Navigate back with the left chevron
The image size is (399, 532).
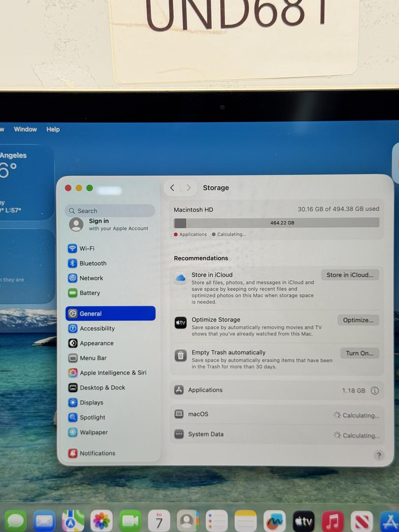[172, 188]
